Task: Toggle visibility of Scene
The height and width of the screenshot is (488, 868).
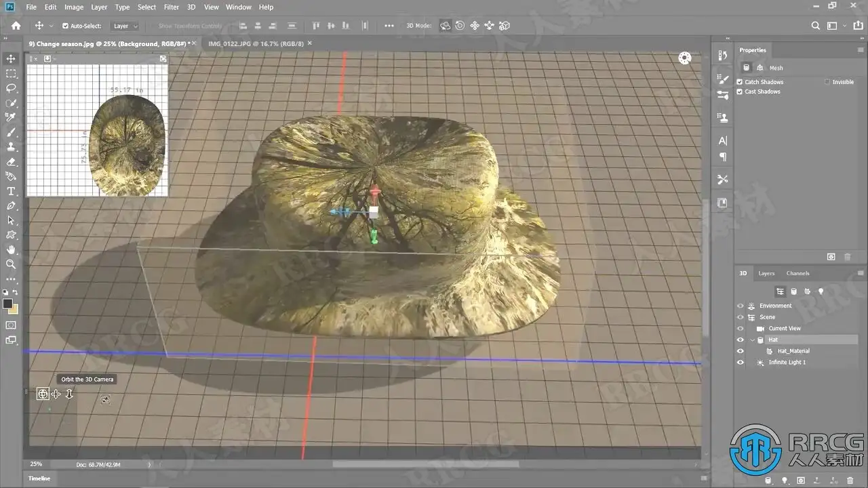Action: (x=740, y=317)
